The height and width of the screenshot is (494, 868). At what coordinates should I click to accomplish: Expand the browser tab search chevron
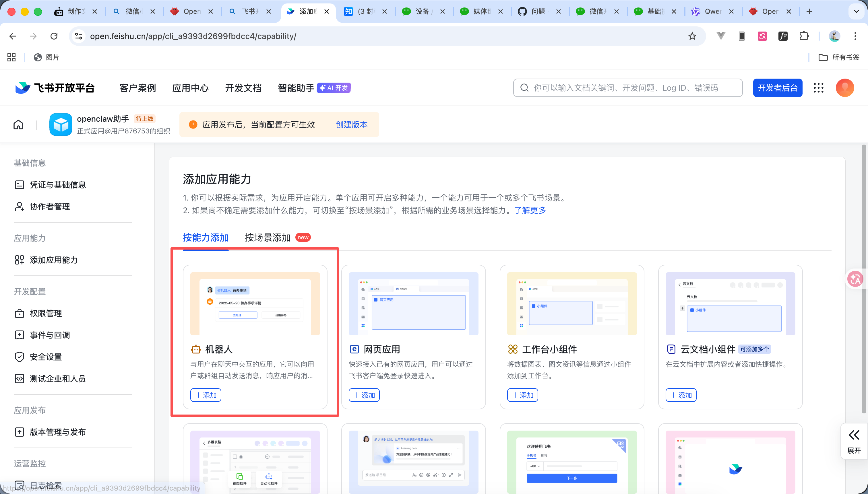856,11
